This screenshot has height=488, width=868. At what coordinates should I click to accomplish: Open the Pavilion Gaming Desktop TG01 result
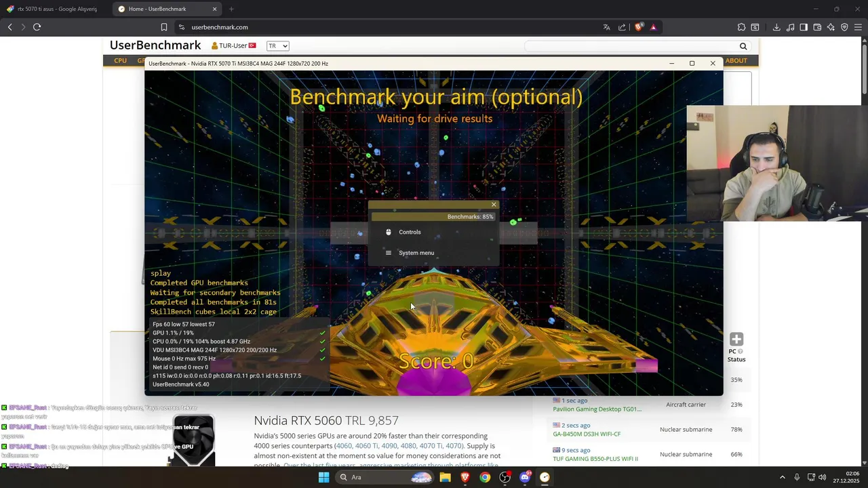point(597,409)
